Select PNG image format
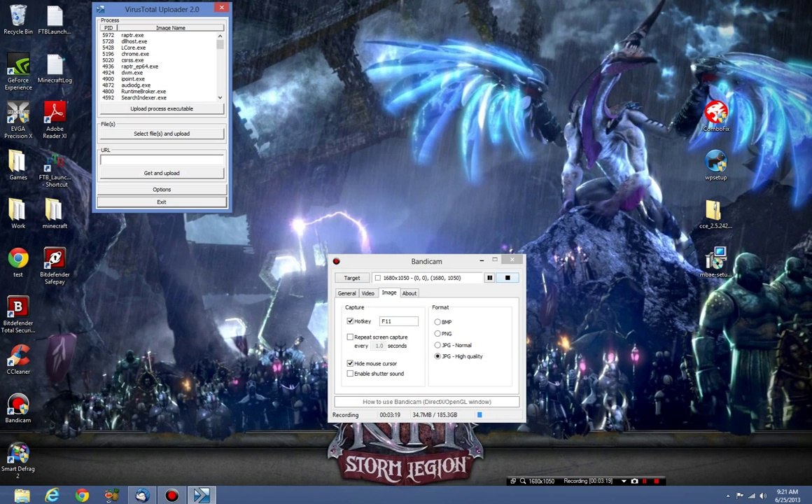The width and height of the screenshot is (812, 504). click(437, 334)
